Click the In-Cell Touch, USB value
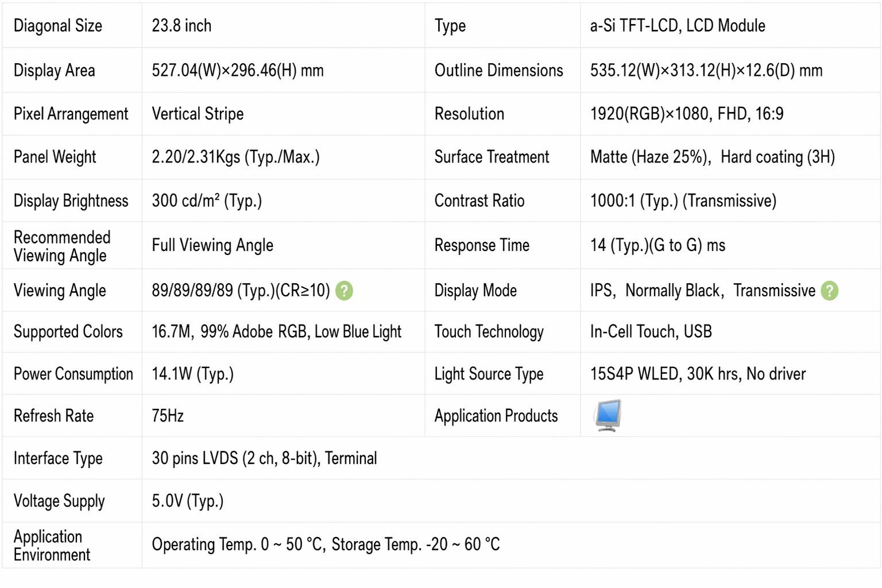 pos(651,331)
